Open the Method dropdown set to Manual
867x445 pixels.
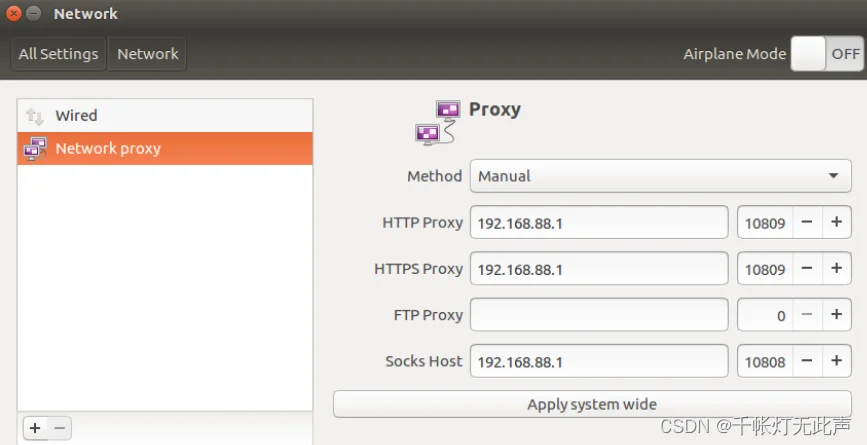click(x=660, y=176)
